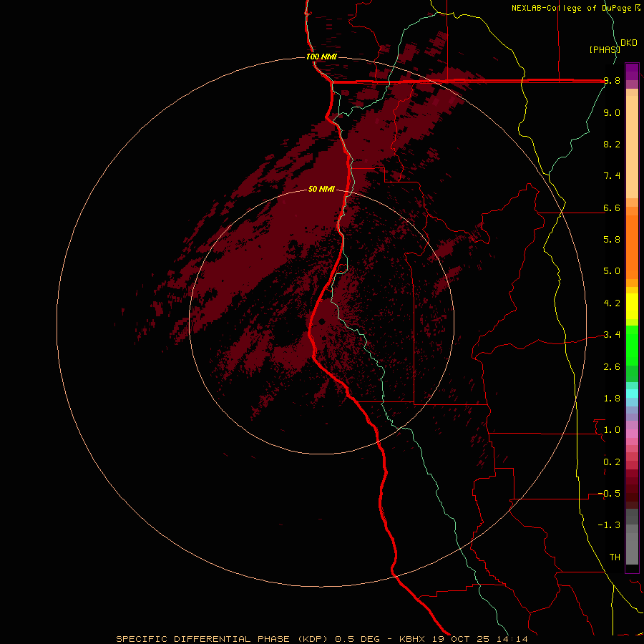Click the NEXLAB-College of DuPage label

coord(572,8)
